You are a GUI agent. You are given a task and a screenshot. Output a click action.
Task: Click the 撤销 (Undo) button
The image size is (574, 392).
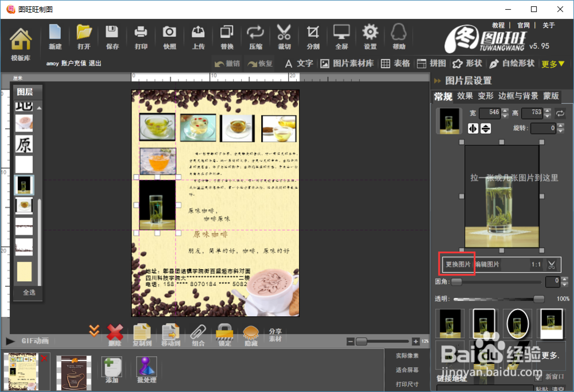pyautogui.click(x=227, y=64)
